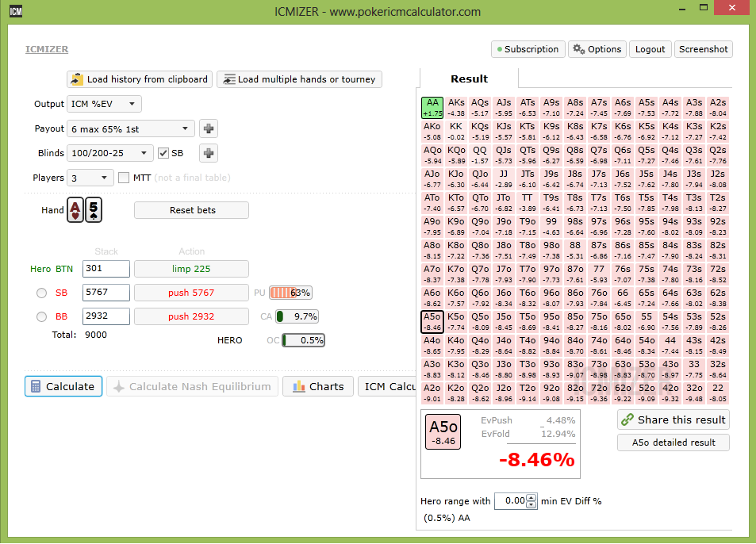Click Share this result button
The height and width of the screenshot is (544, 756).
click(x=673, y=419)
